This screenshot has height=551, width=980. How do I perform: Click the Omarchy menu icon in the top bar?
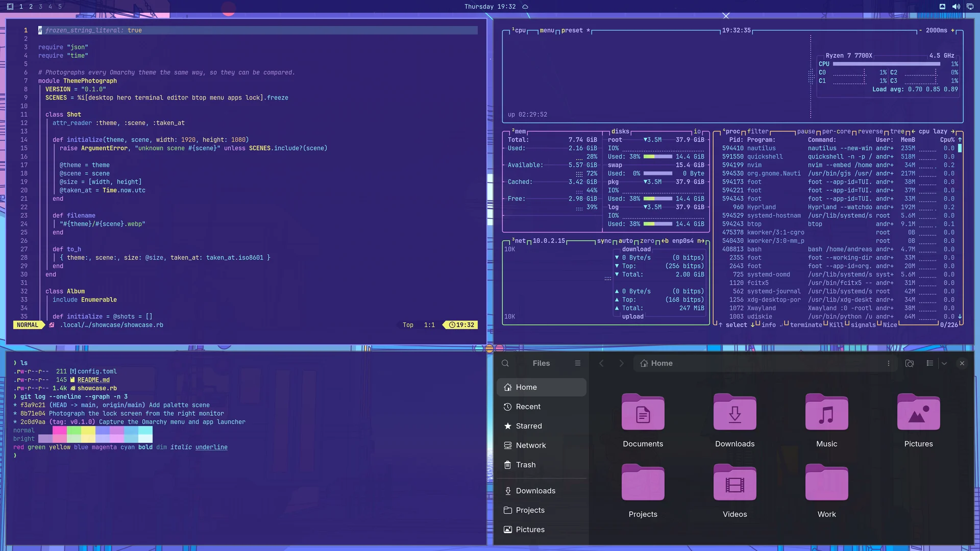click(x=10, y=7)
